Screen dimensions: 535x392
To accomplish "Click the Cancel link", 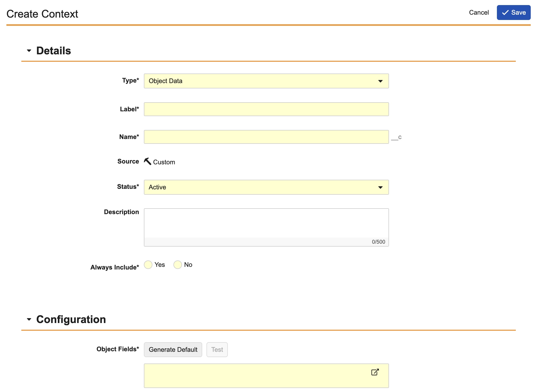I will coord(479,13).
